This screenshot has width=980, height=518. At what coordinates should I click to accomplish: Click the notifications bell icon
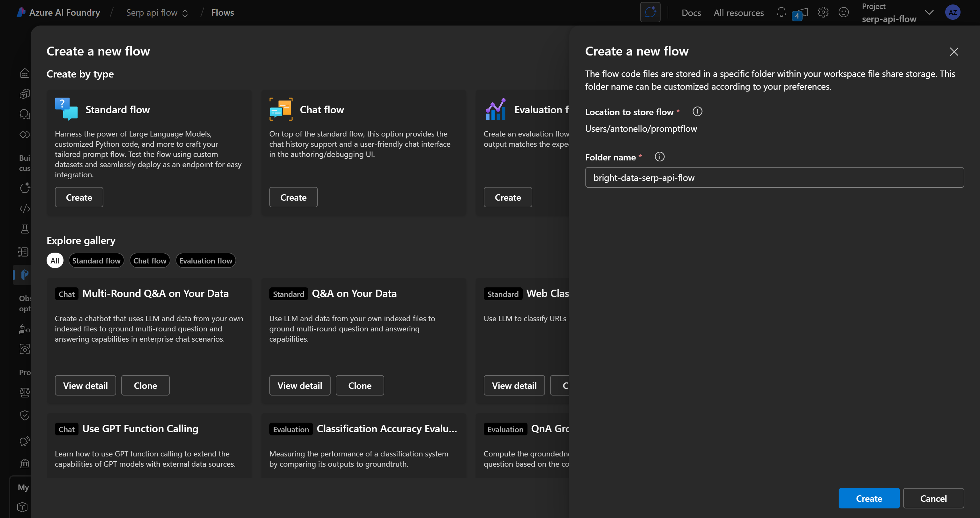click(x=781, y=12)
